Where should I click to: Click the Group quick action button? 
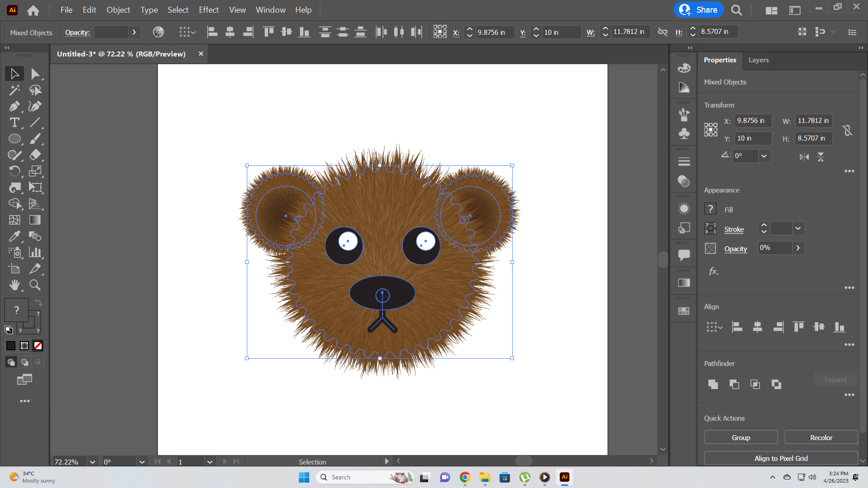click(741, 437)
